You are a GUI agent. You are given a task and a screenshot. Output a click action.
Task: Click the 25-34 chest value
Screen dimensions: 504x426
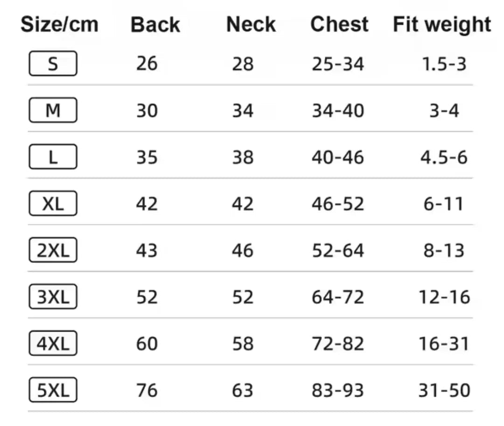click(x=338, y=64)
